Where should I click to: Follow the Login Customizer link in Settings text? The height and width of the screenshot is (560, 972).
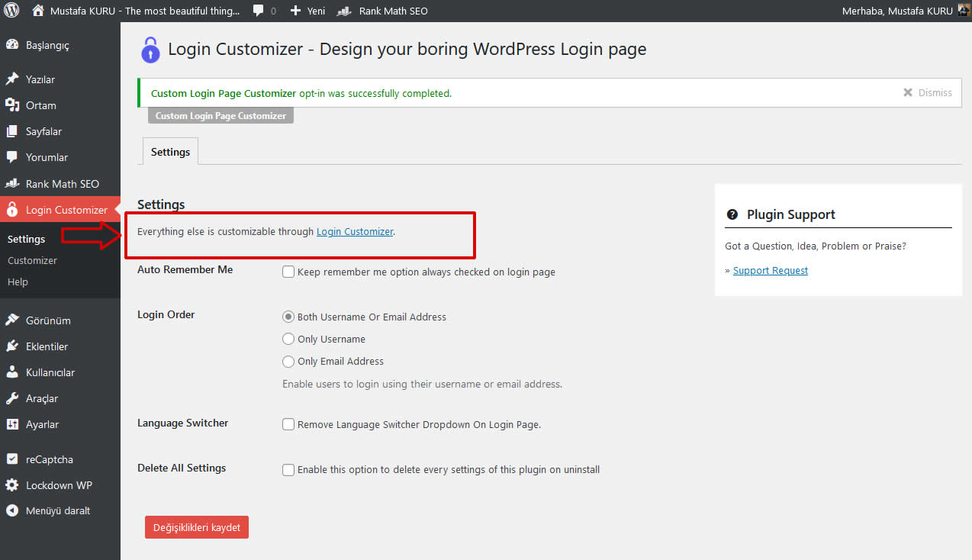355,231
